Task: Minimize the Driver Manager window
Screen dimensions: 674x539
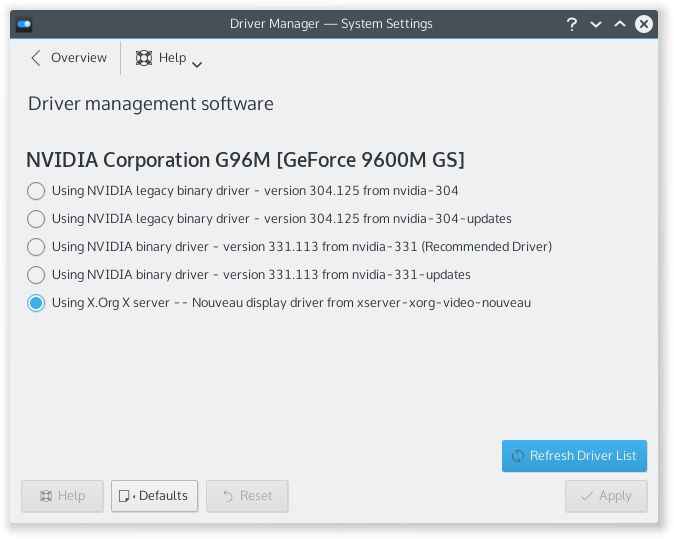Action: coord(596,24)
